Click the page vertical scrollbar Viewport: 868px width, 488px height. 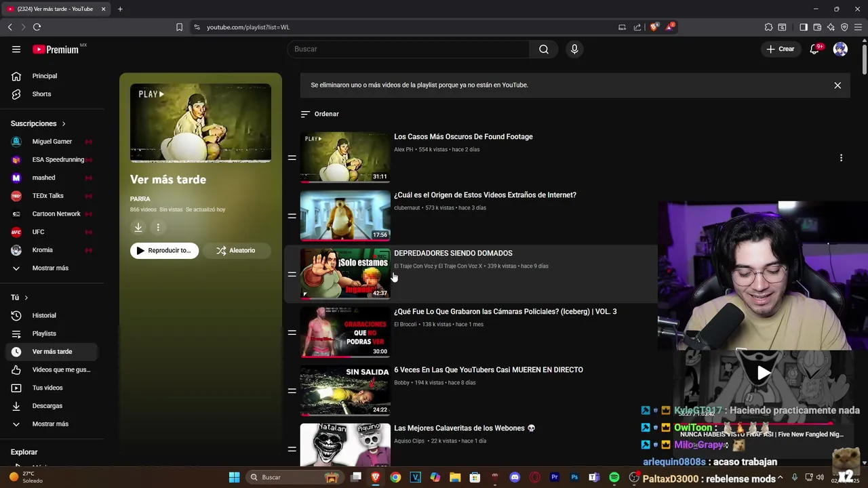tap(864, 58)
